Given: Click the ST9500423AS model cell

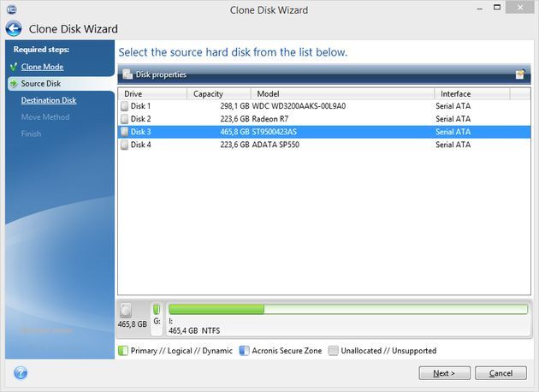Looking at the screenshot, I should [x=275, y=132].
